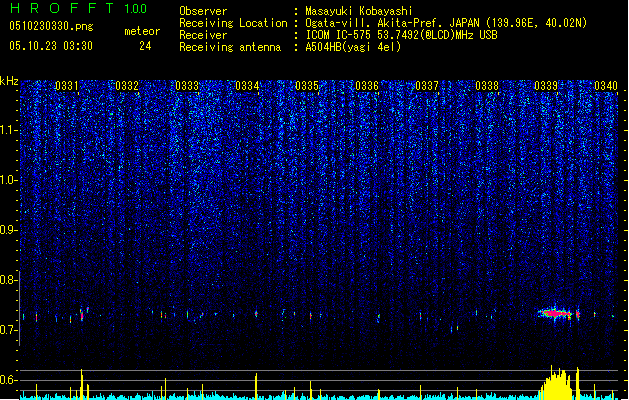The width and height of the screenshot is (629, 400).
Task: Click the meteor count label
Action: (142, 31)
